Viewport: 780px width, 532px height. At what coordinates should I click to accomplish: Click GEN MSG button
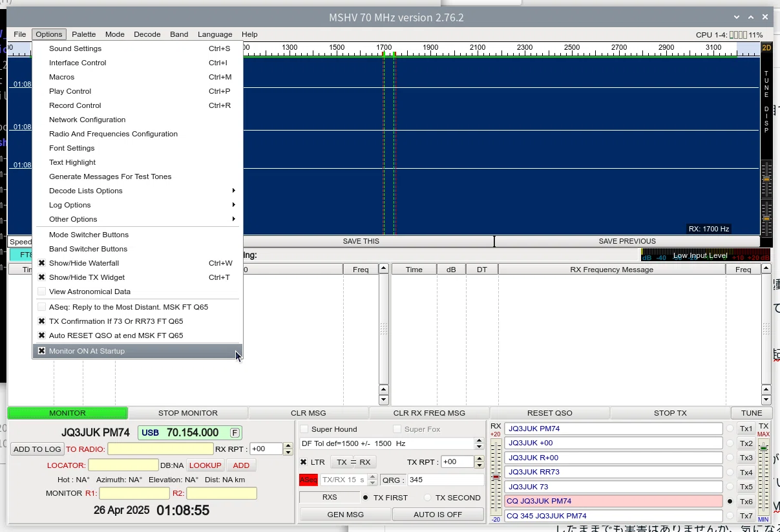(346, 515)
